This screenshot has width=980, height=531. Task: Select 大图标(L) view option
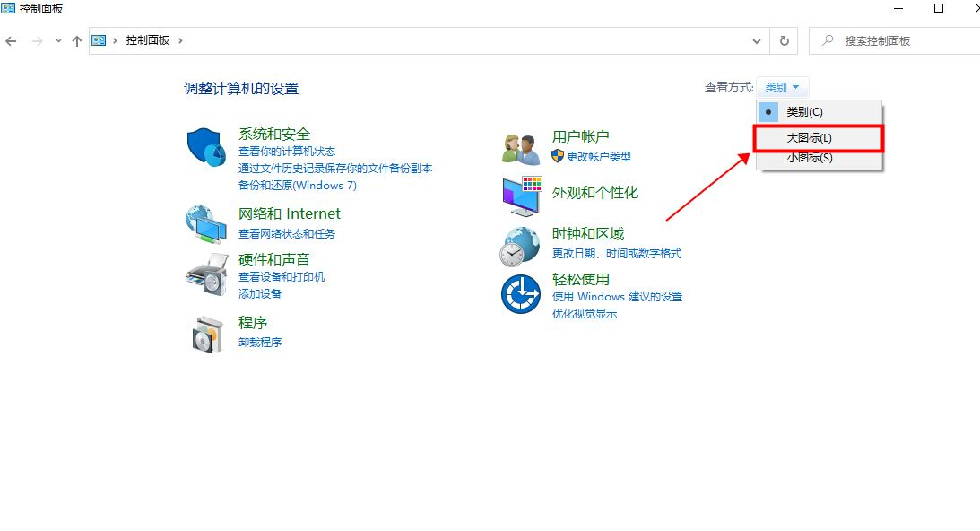click(x=820, y=138)
